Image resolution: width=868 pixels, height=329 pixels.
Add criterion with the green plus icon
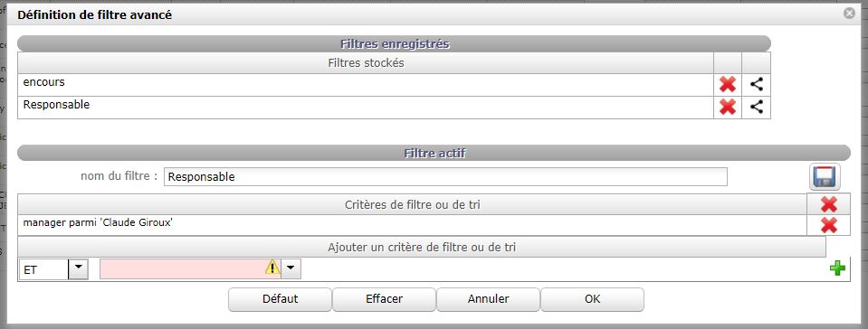pyautogui.click(x=837, y=268)
